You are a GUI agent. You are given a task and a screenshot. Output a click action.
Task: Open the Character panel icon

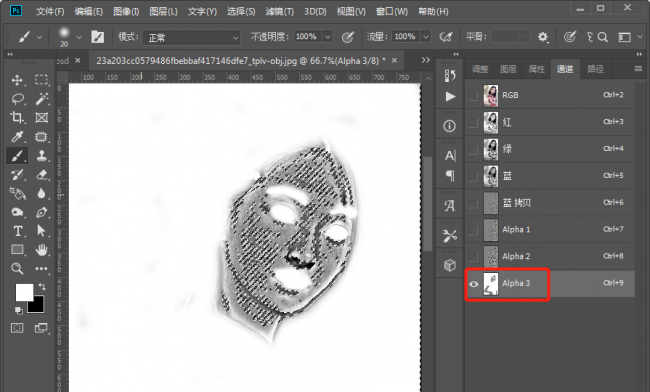[x=450, y=155]
